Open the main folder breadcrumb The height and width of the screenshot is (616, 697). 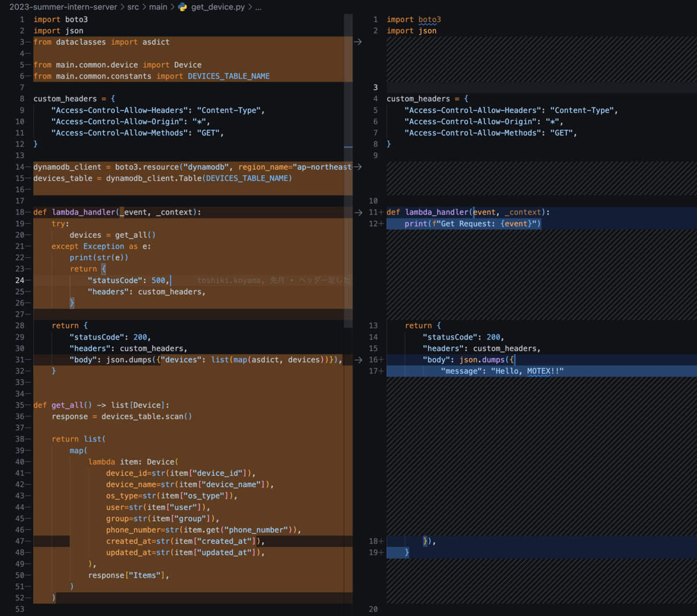pyautogui.click(x=157, y=8)
